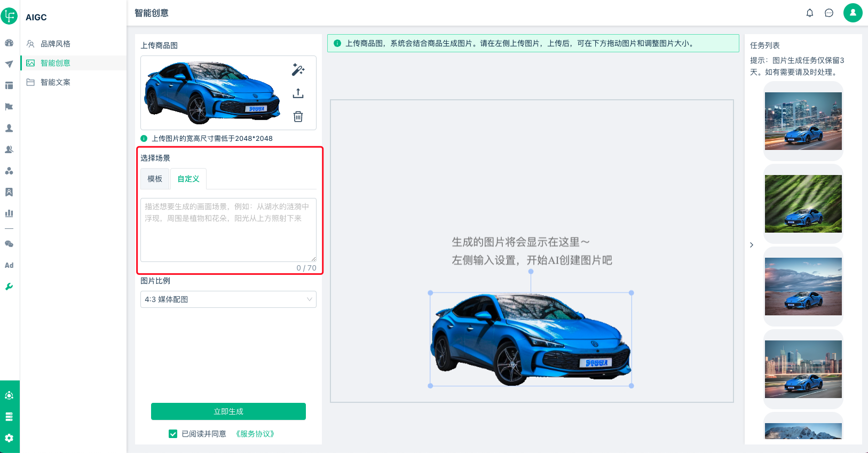
Task: Open the three-circles cluster icon in the sidebar
Action: point(9,171)
